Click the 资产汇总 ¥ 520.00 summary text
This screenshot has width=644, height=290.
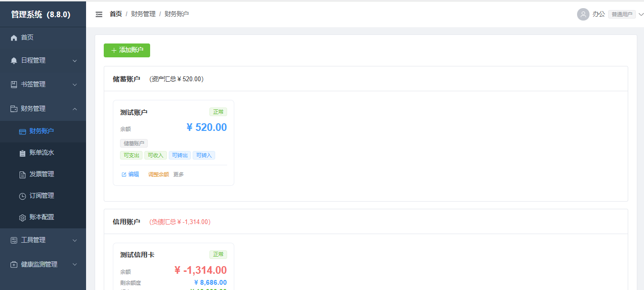pyautogui.click(x=176, y=79)
